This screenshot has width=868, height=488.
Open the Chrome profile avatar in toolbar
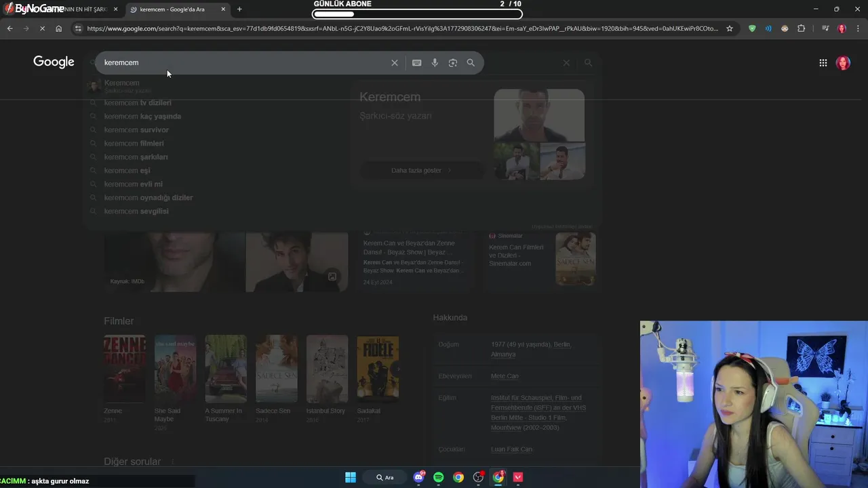(842, 28)
